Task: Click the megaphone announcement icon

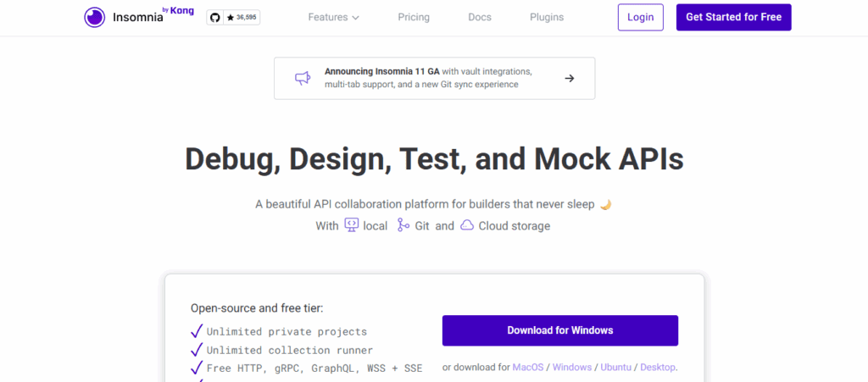Action: coord(303,79)
